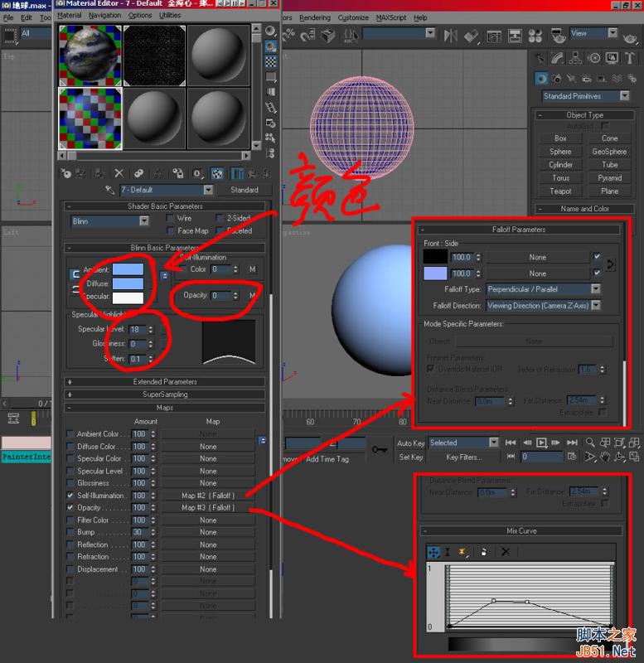Open the Options menu in Material Editor
Screen dimensions: 644x663
(x=140, y=15)
